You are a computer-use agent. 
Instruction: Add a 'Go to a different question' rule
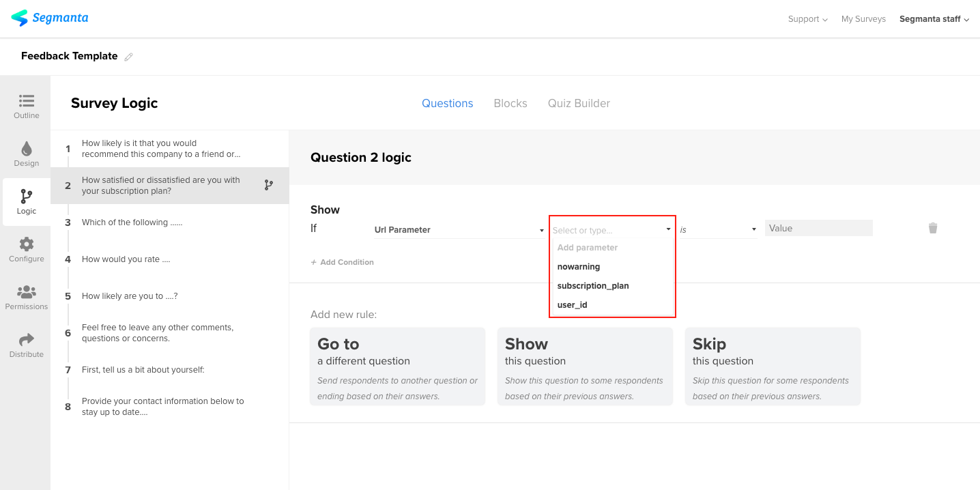[x=398, y=366]
